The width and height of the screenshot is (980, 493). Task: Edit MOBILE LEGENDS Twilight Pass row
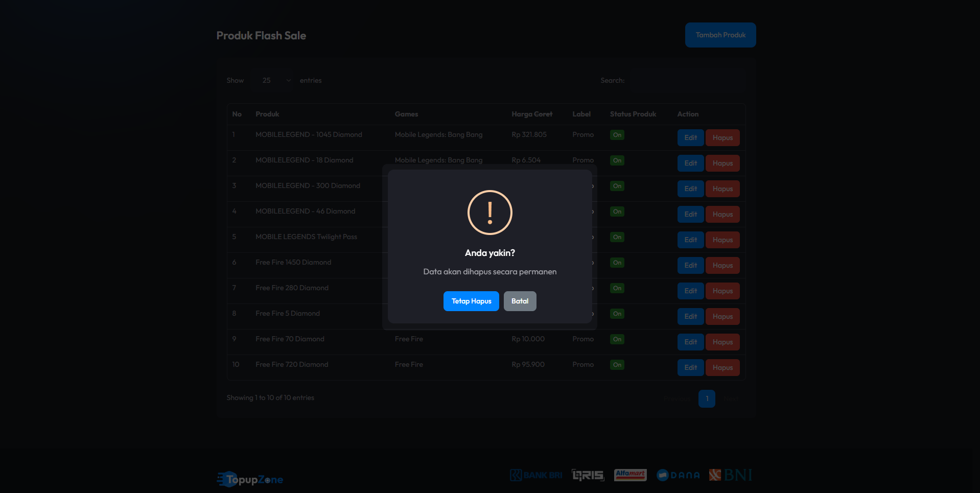[690, 240]
